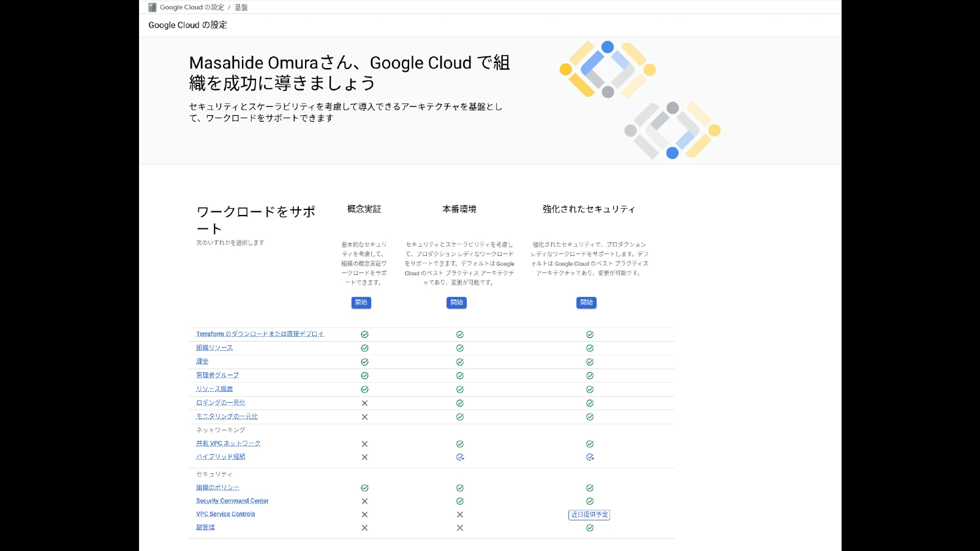Click the 鍵管理 X icon under 本番環境

460,528
